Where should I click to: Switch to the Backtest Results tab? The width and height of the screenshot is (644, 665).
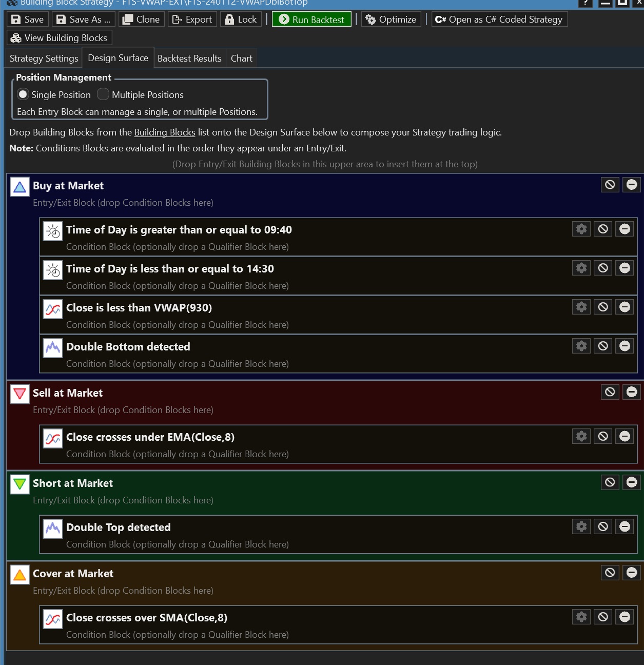[x=189, y=58]
